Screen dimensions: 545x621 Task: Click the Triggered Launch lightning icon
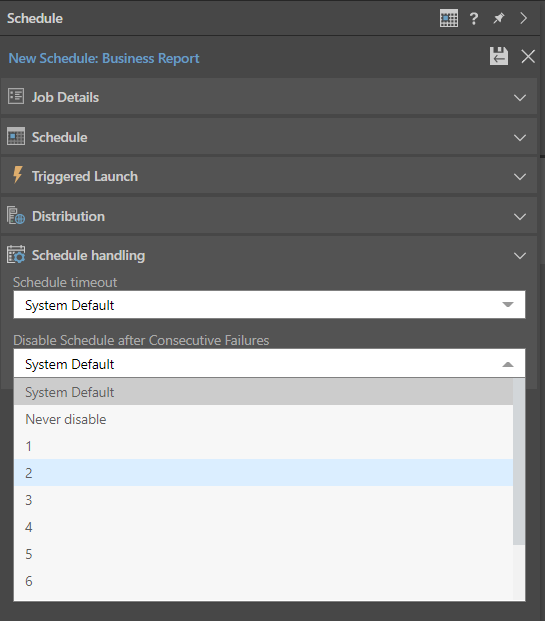[17, 175]
